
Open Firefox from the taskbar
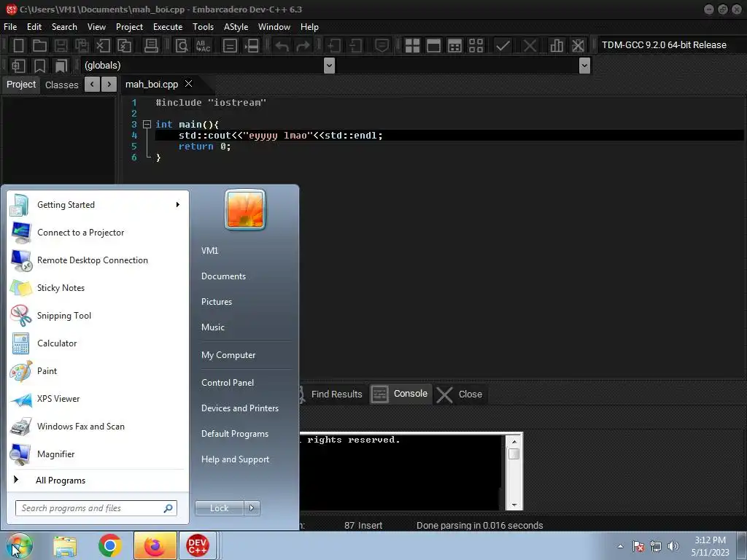pos(155,545)
